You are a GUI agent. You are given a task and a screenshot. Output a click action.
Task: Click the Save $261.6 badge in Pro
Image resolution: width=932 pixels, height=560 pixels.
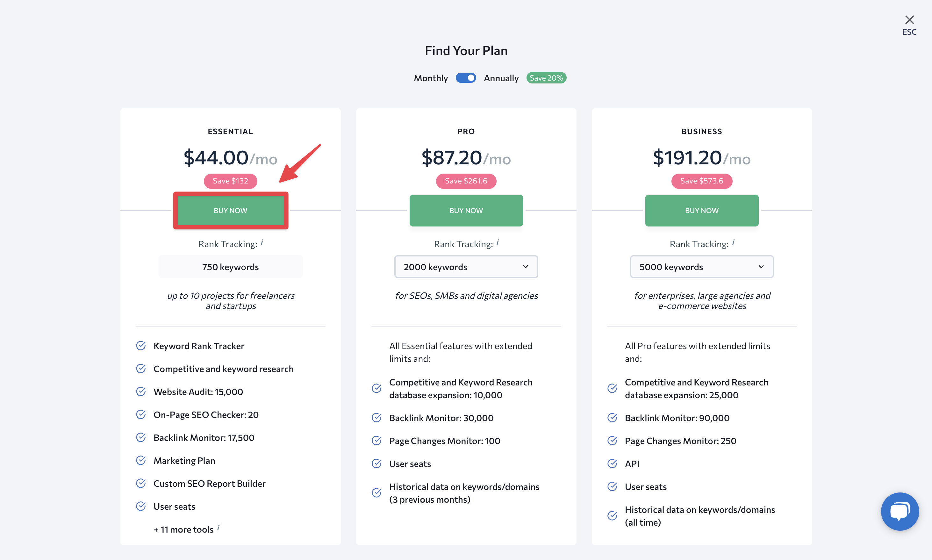466,181
